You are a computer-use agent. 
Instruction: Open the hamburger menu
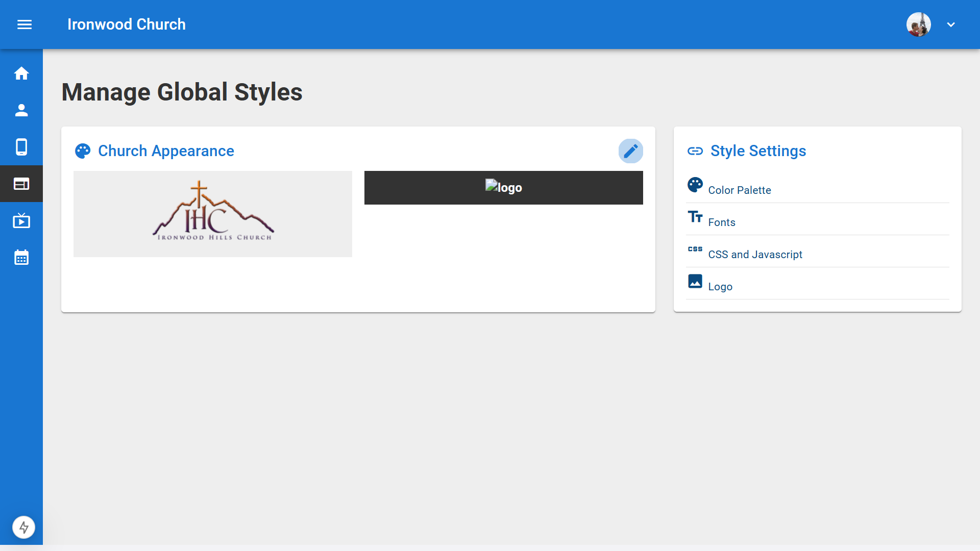(x=24, y=24)
